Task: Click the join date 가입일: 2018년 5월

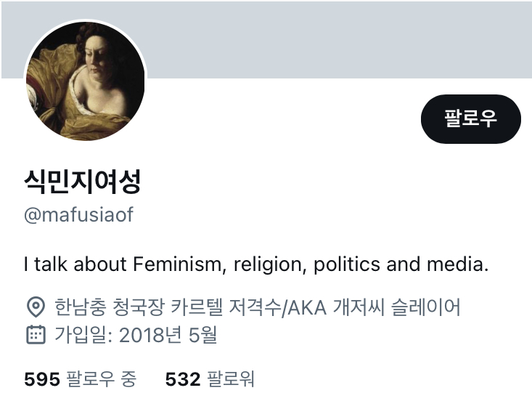Action: (x=136, y=335)
